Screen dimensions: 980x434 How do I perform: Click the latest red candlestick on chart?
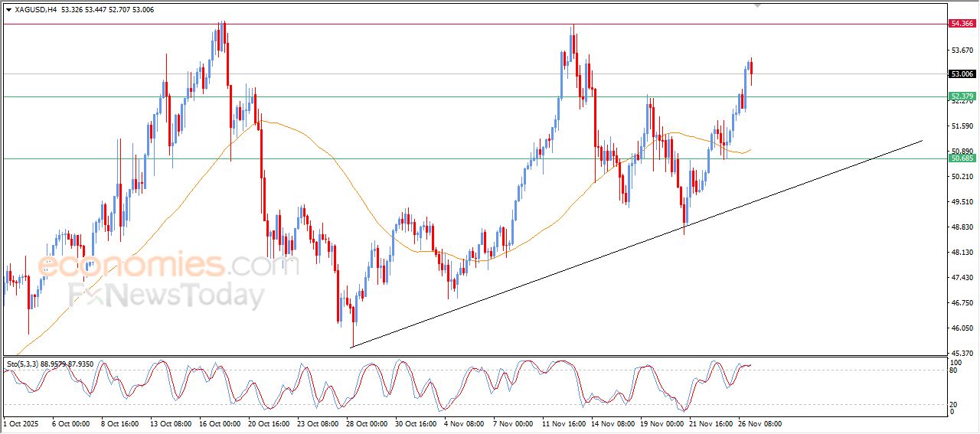[x=752, y=71]
